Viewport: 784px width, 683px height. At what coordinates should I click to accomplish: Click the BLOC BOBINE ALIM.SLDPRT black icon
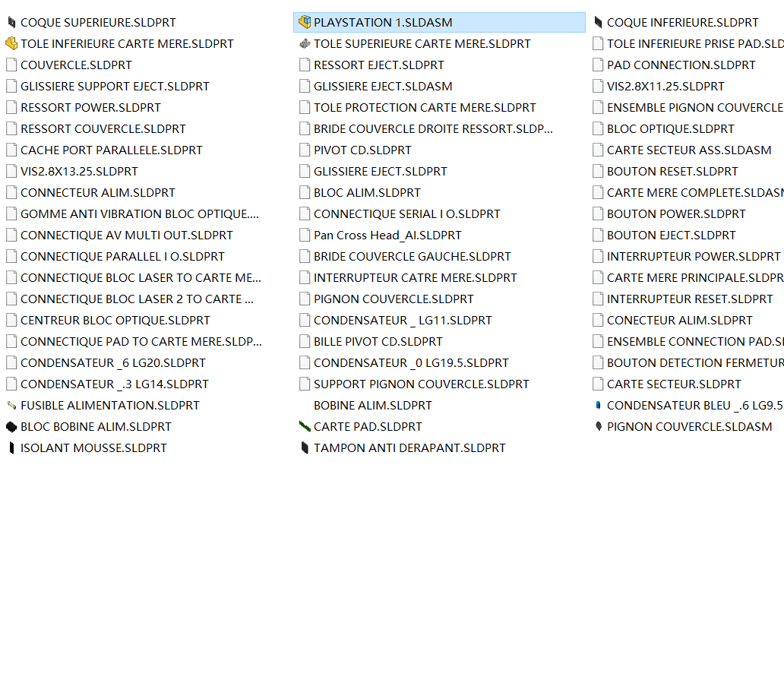[11, 426]
